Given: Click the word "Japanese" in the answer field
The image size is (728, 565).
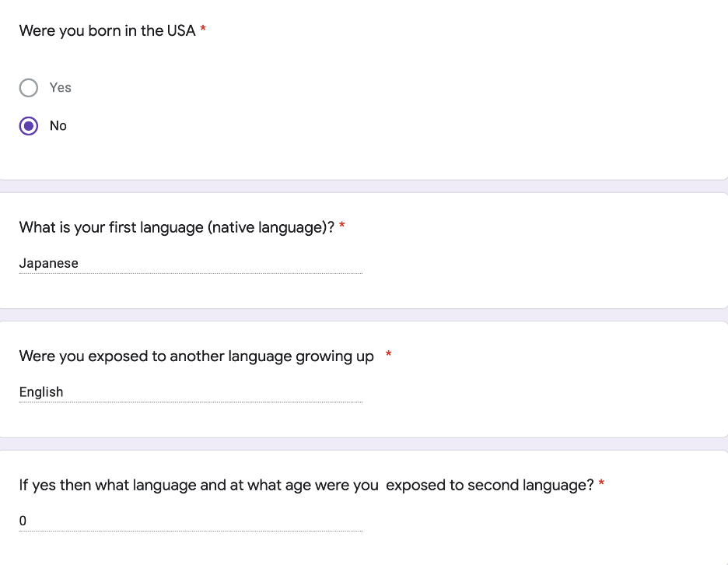Looking at the screenshot, I should (x=49, y=264).
